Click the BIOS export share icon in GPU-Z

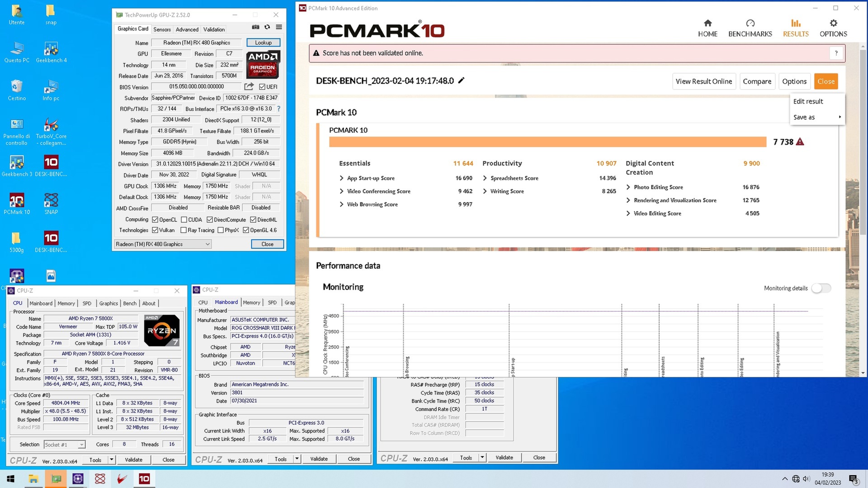point(249,86)
